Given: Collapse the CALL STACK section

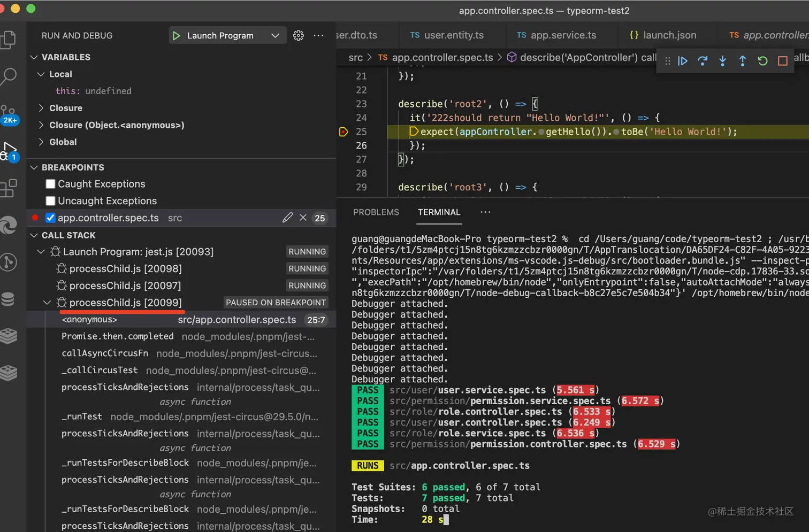Looking at the screenshot, I should pyautogui.click(x=68, y=235).
